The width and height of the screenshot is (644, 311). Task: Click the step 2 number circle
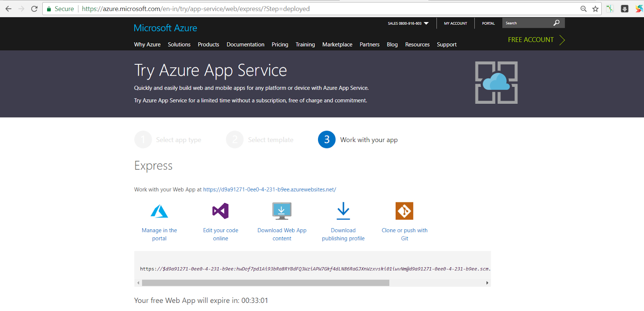pyautogui.click(x=235, y=140)
